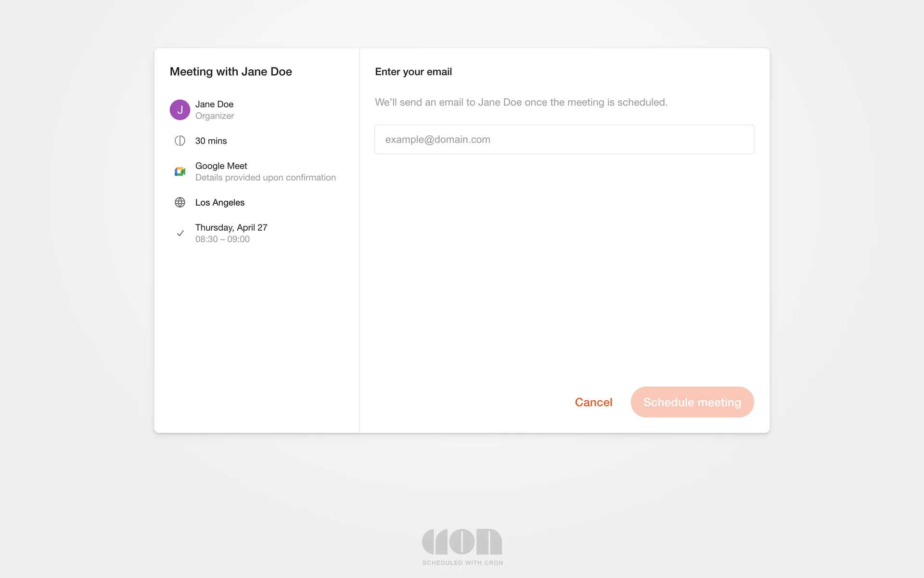Click the Scheduled with Cron text
The width and height of the screenshot is (924, 578).
(462, 563)
